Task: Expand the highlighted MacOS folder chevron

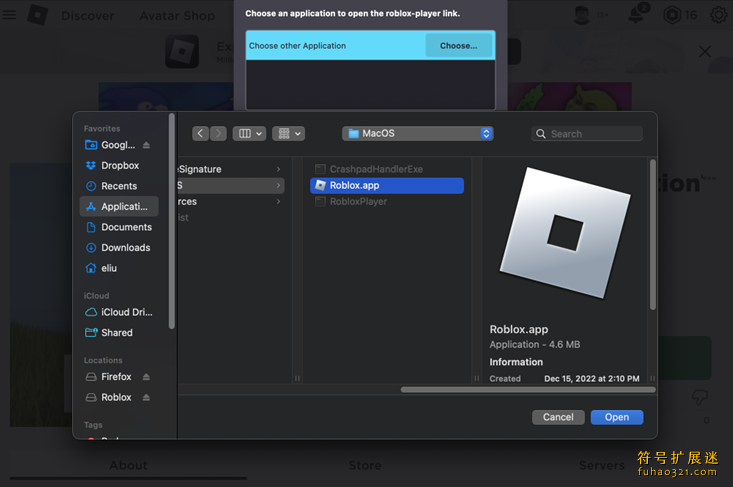Action: point(278,186)
